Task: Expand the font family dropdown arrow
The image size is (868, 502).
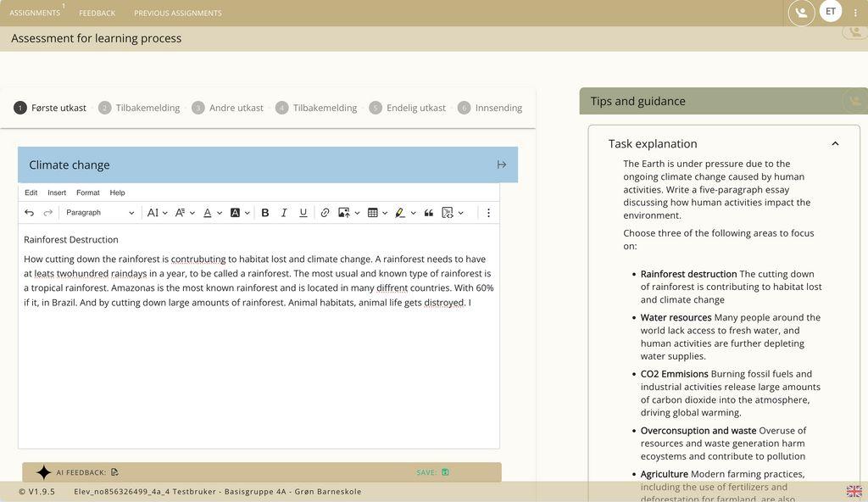Action: [x=192, y=213]
